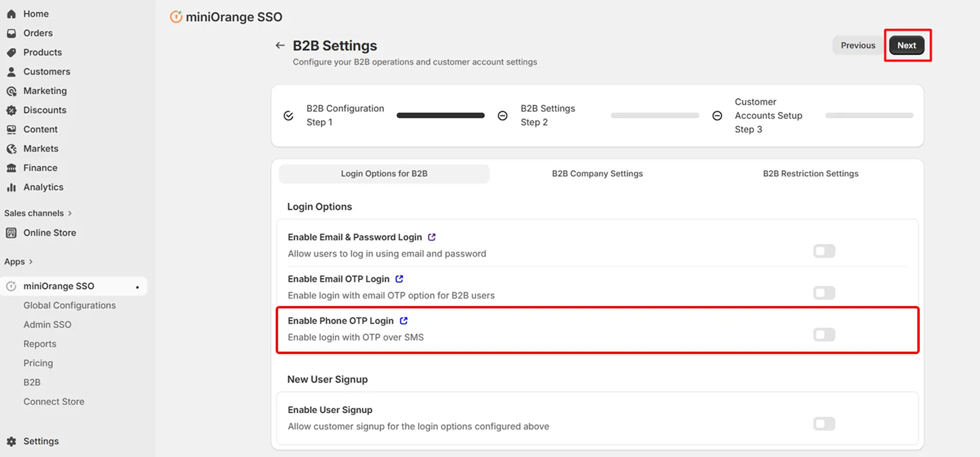Click the Next button
This screenshot has width=980, height=457.
(907, 46)
